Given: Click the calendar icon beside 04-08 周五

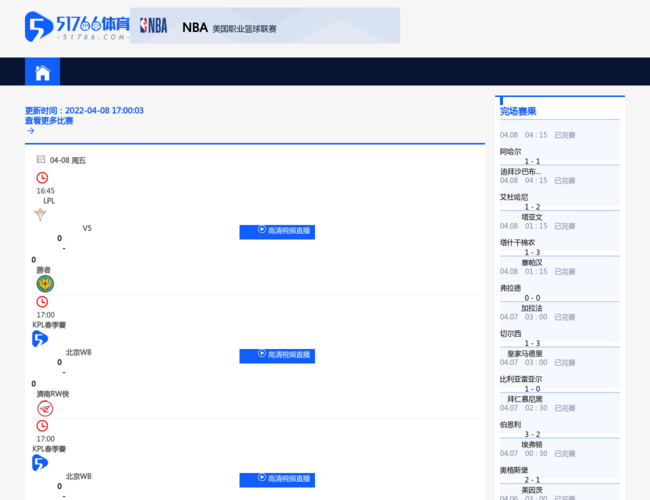Looking at the screenshot, I should 41,159.
